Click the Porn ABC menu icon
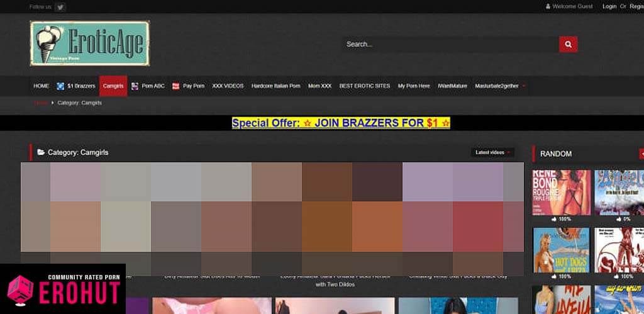The width and height of the screenshot is (644, 314). coord(135,86)
